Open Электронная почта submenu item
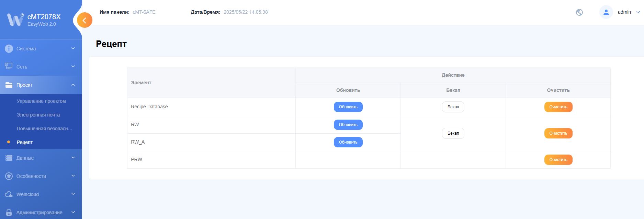Image resolution: width=644 pixels, height=219 pixels. [x=38, y=115]
